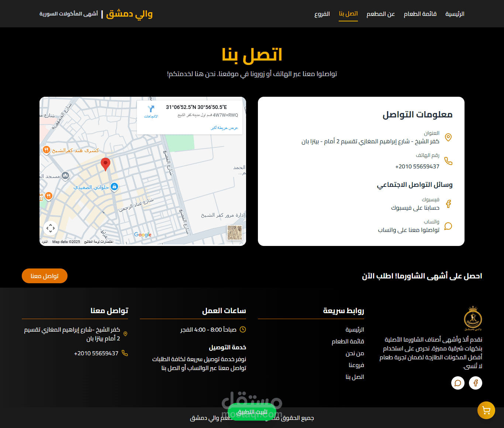Click the map directions arrow icon
Image resolution: width=504 pixels, height=428 pixels.
151,109
